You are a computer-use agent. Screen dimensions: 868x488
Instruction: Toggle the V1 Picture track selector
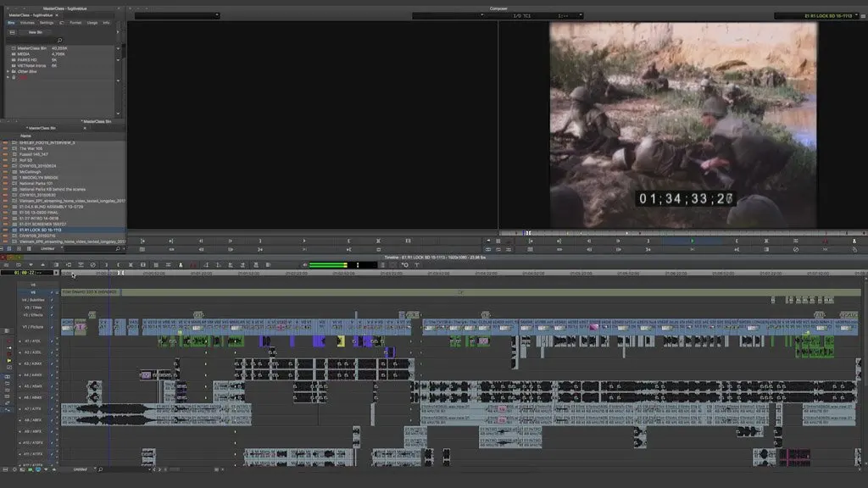coord(33,326)
